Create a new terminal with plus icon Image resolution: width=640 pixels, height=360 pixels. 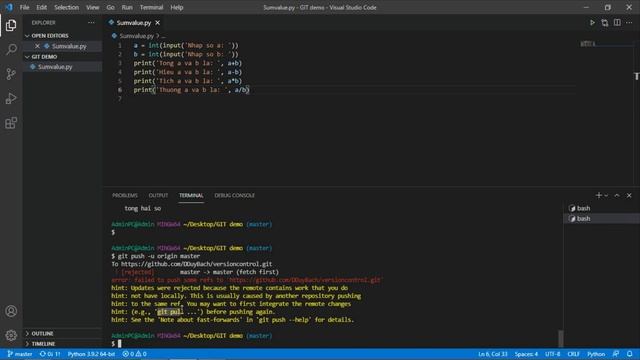(598, 196)
